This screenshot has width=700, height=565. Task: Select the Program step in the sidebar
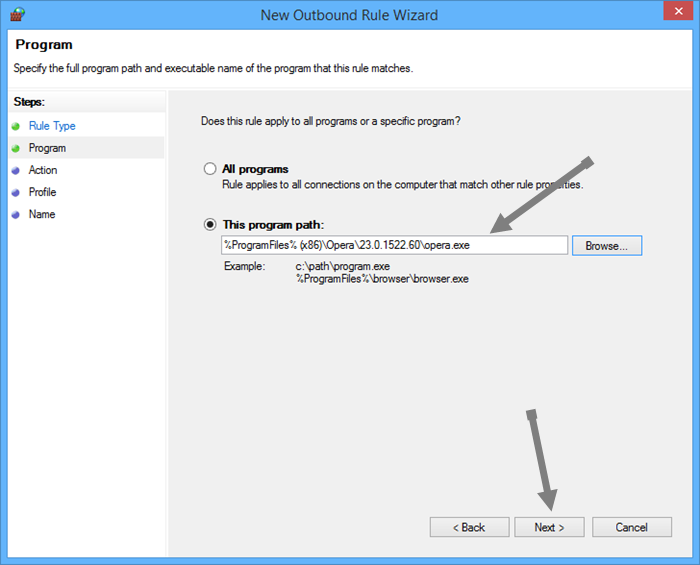click(47, 148)
